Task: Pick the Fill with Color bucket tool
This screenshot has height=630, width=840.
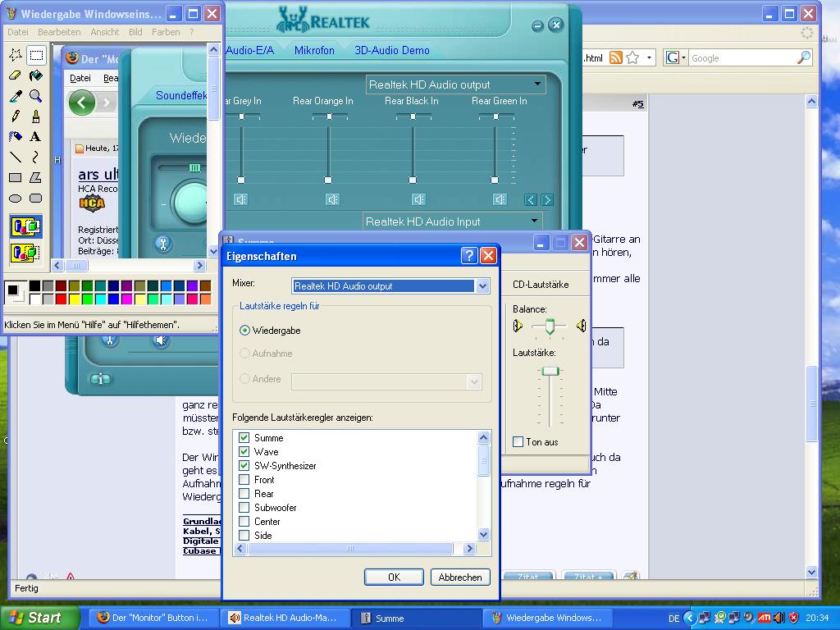Action: tap(36, 75)
